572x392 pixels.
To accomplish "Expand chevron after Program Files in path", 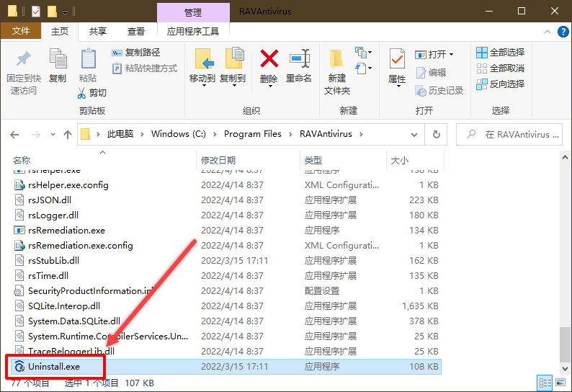I will pyautogui.click(x=291, y=134).
